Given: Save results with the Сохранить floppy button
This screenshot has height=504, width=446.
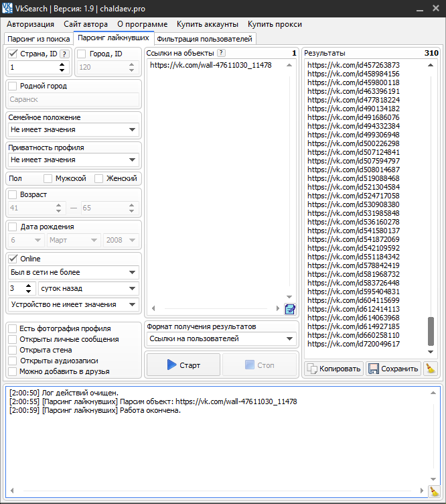Looking at the screenshot, I should point(394,368).
